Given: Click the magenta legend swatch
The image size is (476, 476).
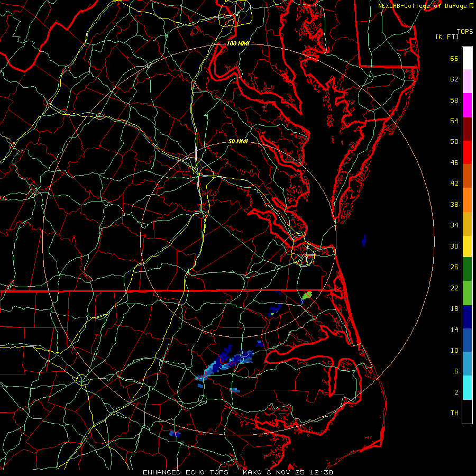Looking at the screenshot, I should pyautogui.click(x=467, y=105).
